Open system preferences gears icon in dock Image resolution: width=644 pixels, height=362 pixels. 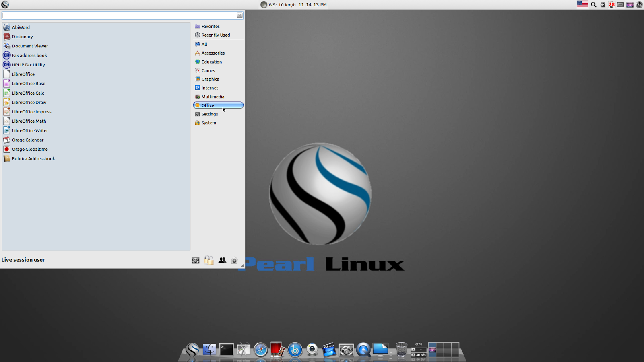tap(346, 350)
